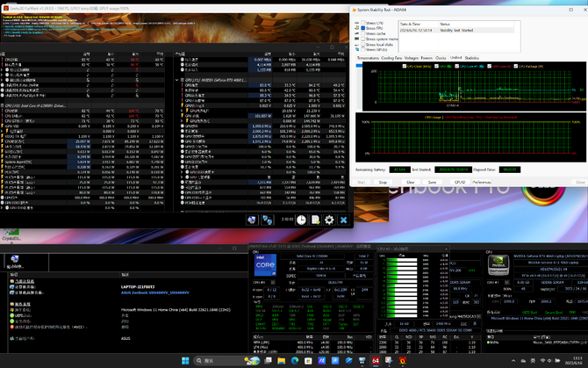Enable the Stress GPU(s) checkbox
Screen dimensions: 588x368
click(x=362, y=49)
